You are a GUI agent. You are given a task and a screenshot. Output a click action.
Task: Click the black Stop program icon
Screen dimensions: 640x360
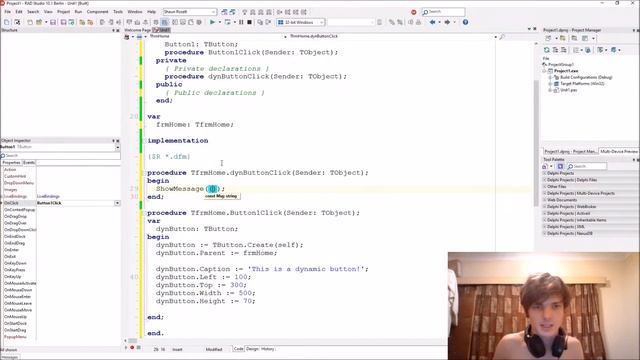pyautogui.click(x=249, y=22)
